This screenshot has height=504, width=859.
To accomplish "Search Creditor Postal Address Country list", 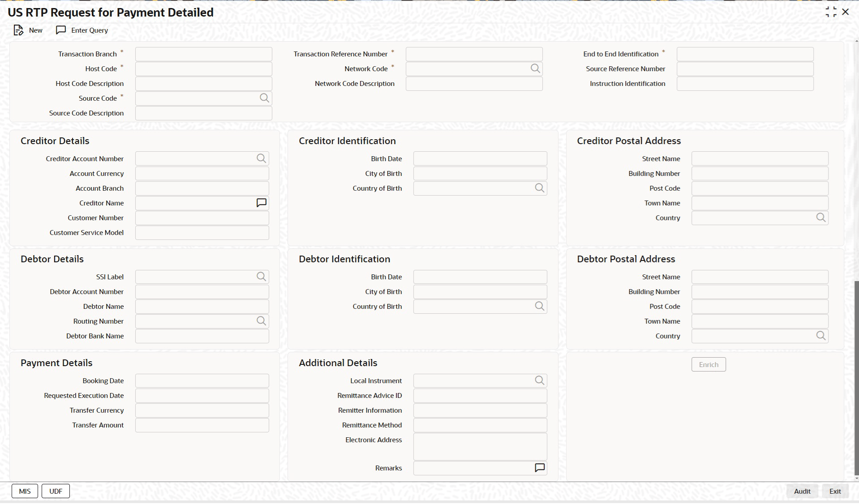I will pos(821,218).
